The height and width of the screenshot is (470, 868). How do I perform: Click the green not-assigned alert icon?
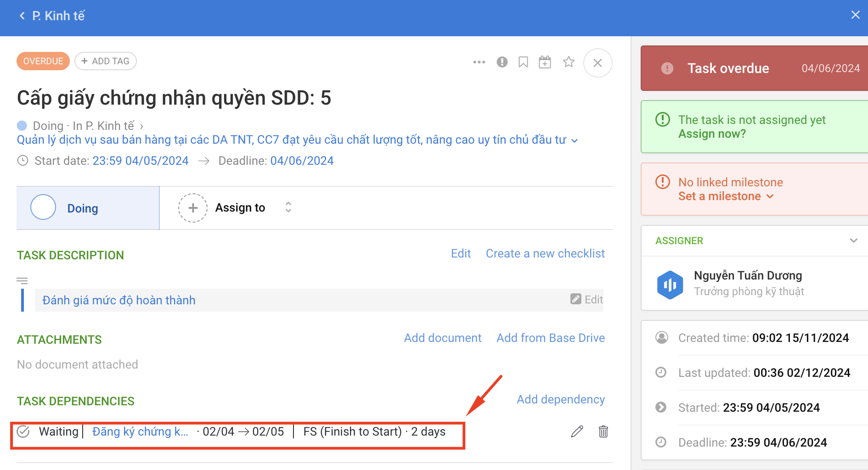[x=663, y=119]
